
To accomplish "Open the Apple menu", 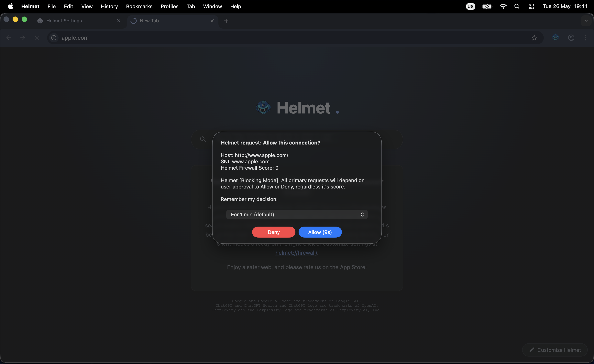I will [x=11, y=6].
